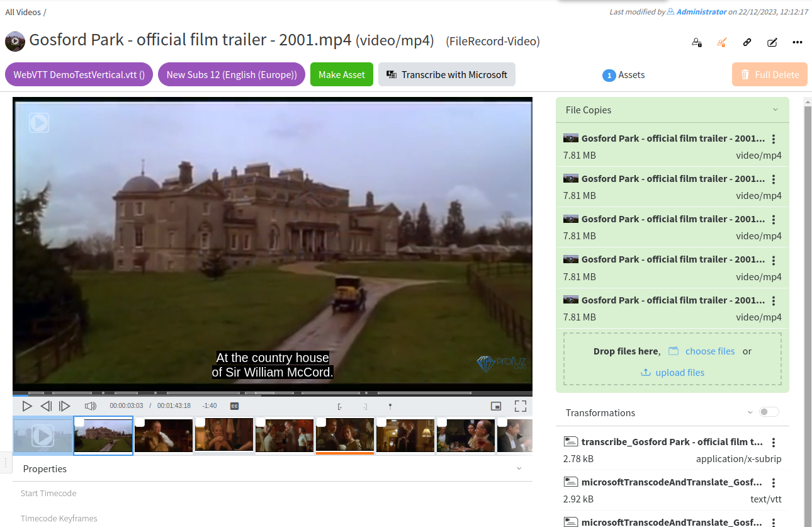The image size is (812, 527).
Task: Click the copy link chain icon
Action: pos(747,42)
